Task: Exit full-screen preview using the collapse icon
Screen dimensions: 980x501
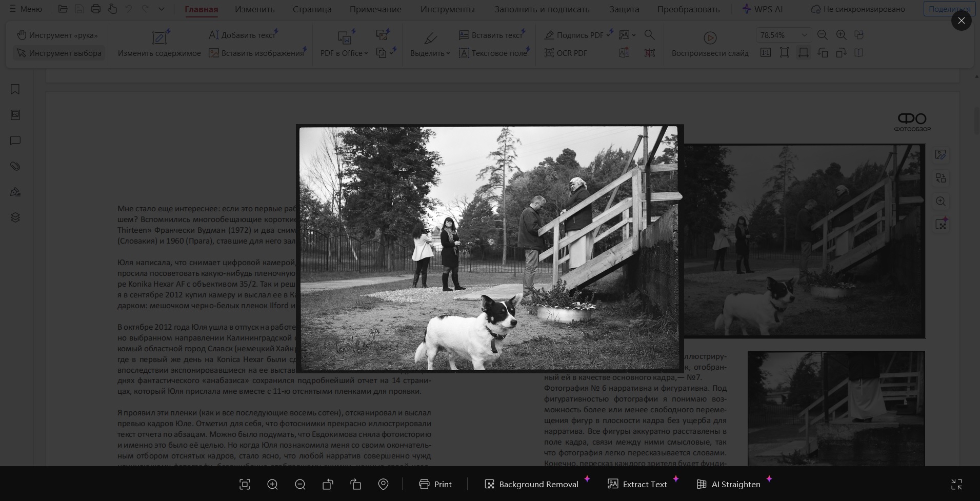Action: tap(956, 484)
